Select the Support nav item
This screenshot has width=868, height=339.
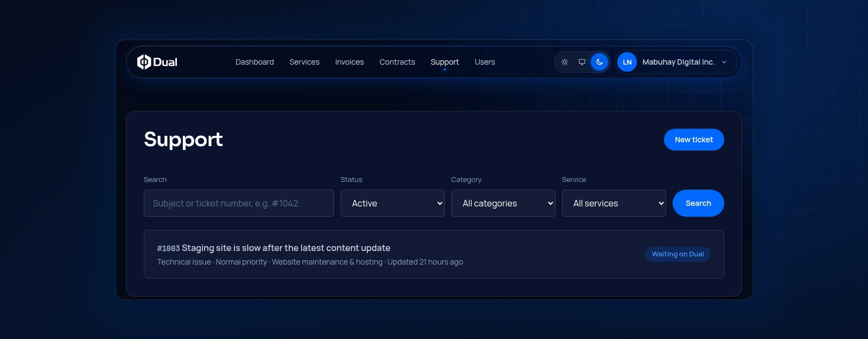coord(445,62)
